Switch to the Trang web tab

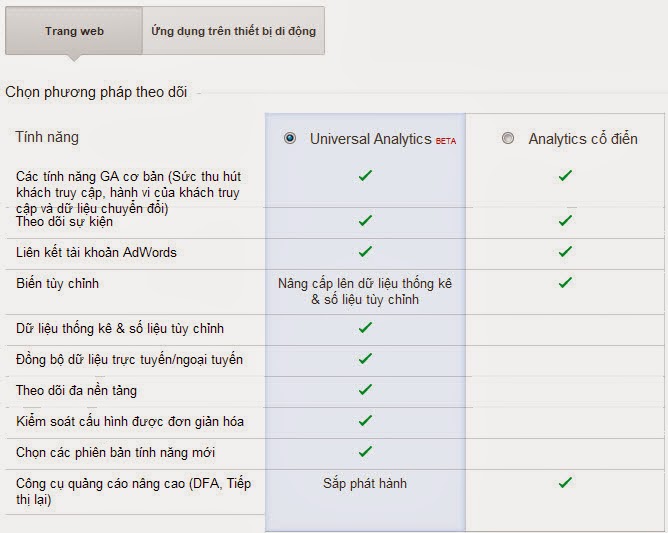click(74, 31)
